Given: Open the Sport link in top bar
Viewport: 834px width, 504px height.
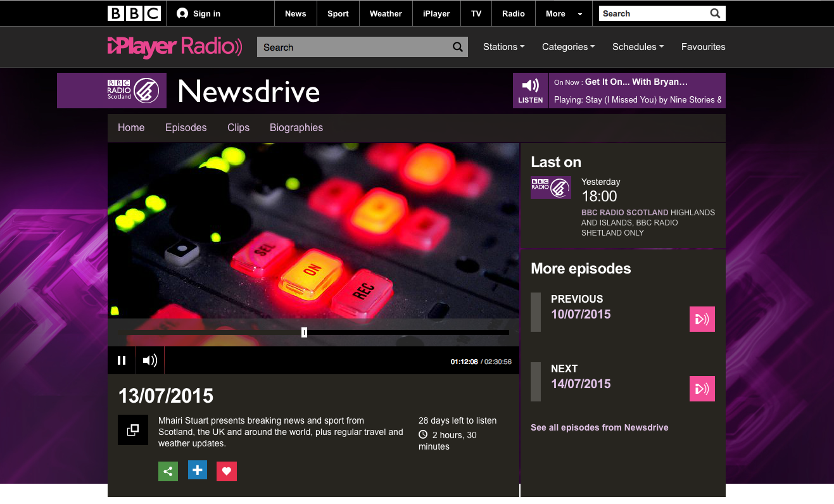Looking at the screenshot, I should click(338, 13).
